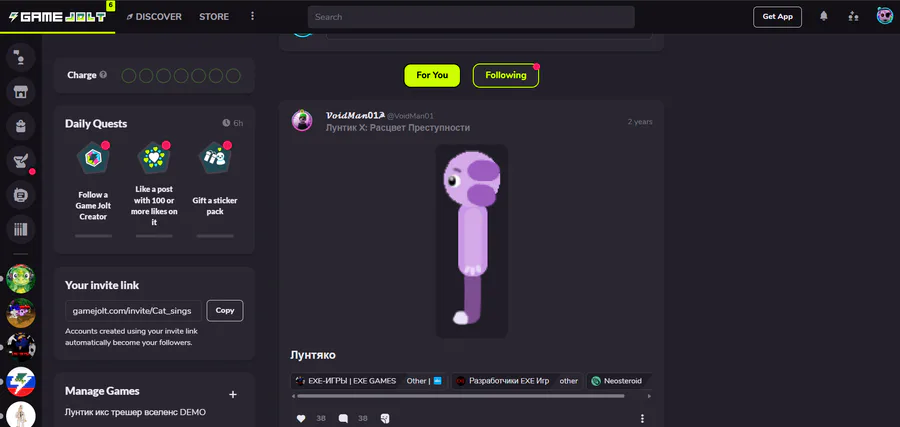Click the left arrow of the communities scrollbar
The height and width of the screenshot is (427, 900).
tap(293, 396)
